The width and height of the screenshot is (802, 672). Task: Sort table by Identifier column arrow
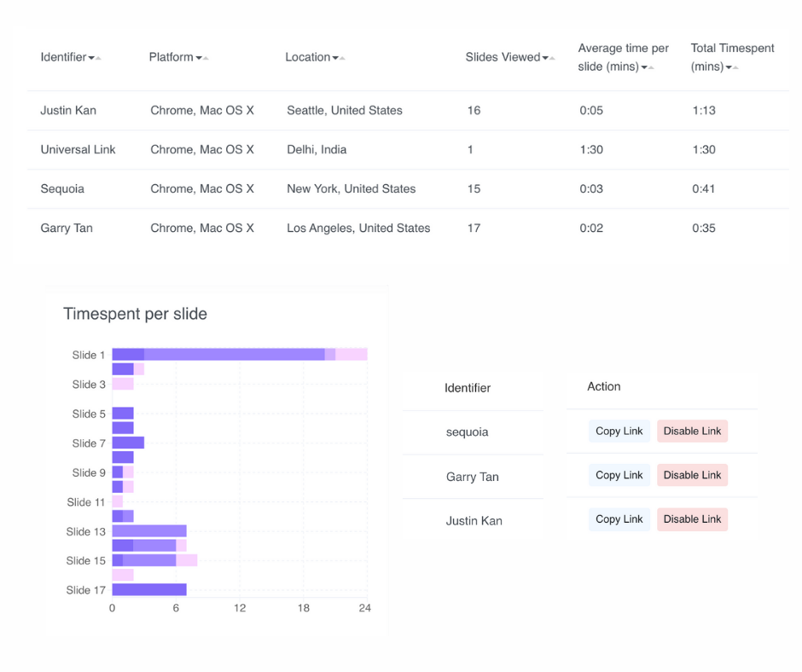click(x=95, y=58)
